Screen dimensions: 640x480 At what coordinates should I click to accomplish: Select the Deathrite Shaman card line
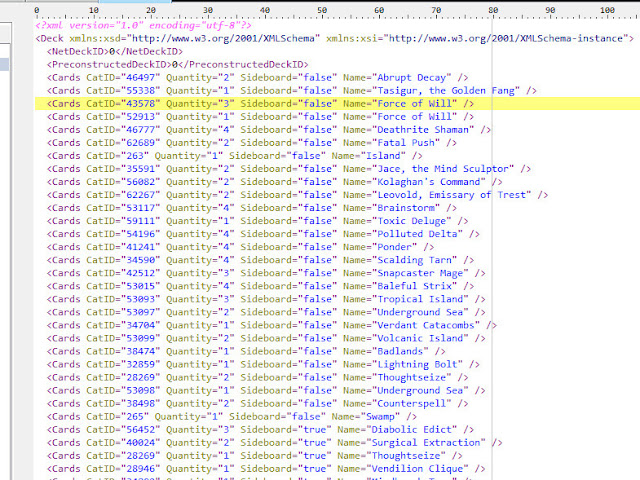[269, 130]
